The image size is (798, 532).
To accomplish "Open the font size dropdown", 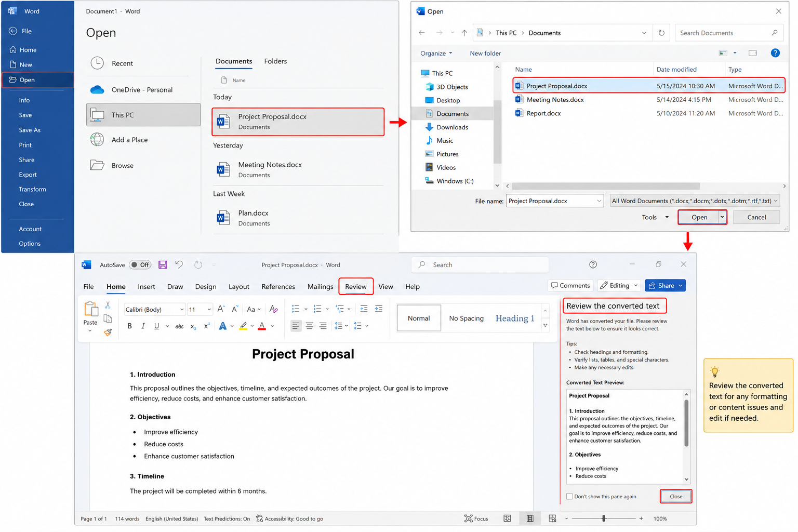I will [209, 310].
